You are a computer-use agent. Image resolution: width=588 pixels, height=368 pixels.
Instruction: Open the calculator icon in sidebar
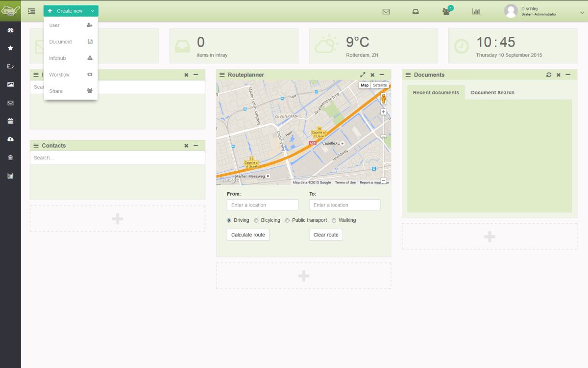[10, 176]
